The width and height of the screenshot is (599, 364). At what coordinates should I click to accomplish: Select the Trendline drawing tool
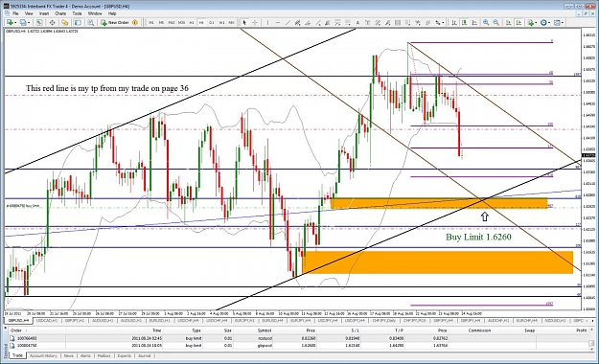(288, 23)
